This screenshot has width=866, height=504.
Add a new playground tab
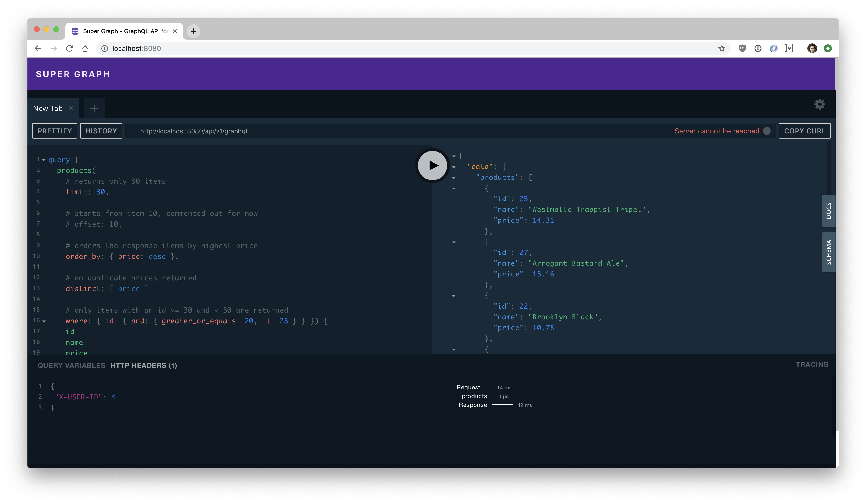[94, 108]
